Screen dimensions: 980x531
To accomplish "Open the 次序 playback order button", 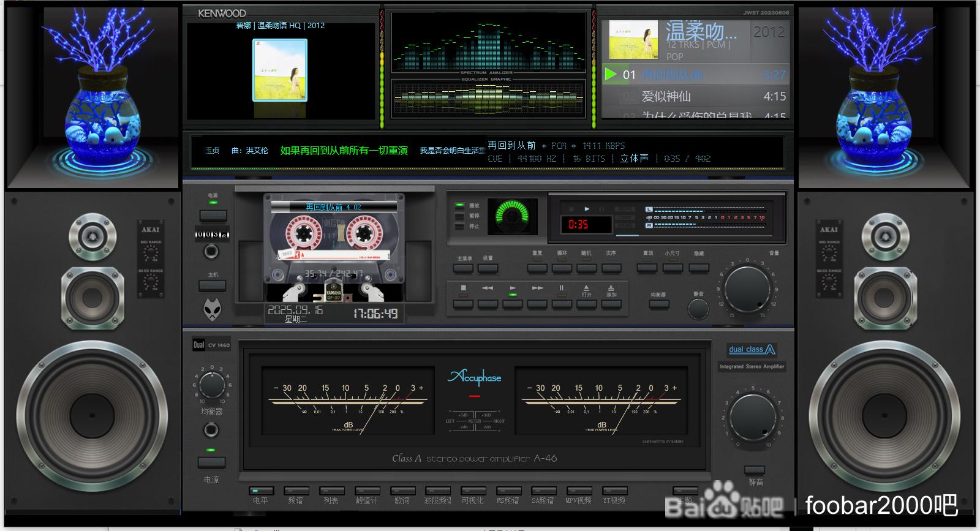I will [x=611, y=268].
